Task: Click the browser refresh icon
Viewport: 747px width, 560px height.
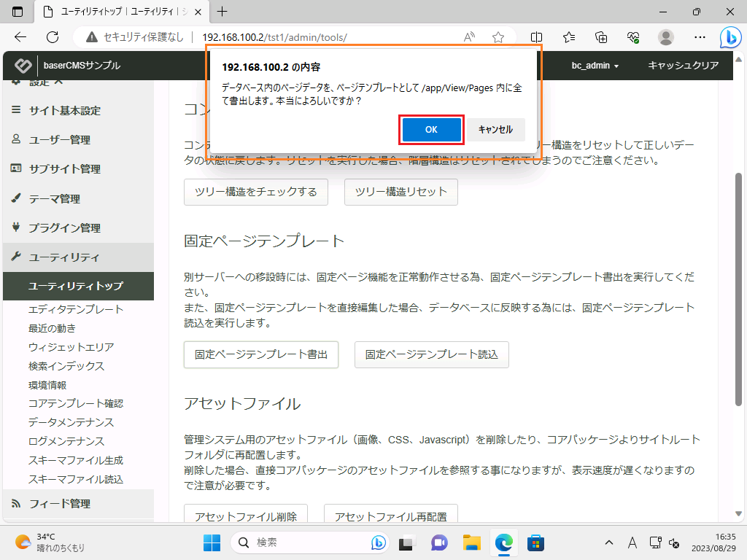Action: (x=53, y=37)
